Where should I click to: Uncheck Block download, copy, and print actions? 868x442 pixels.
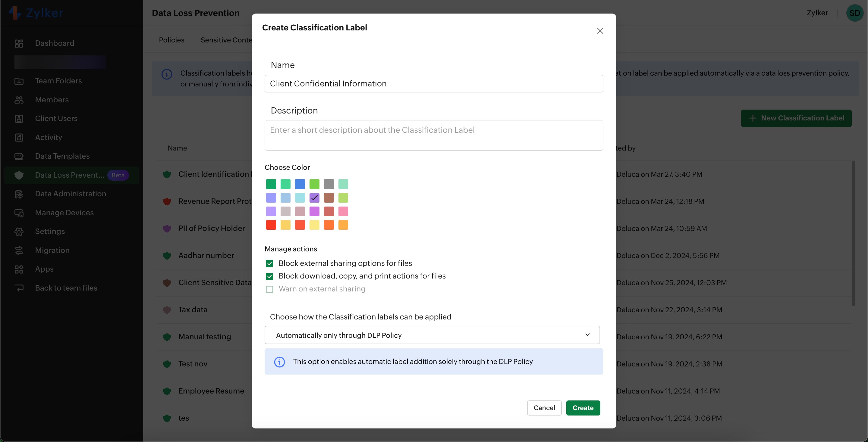coord(269,276)
